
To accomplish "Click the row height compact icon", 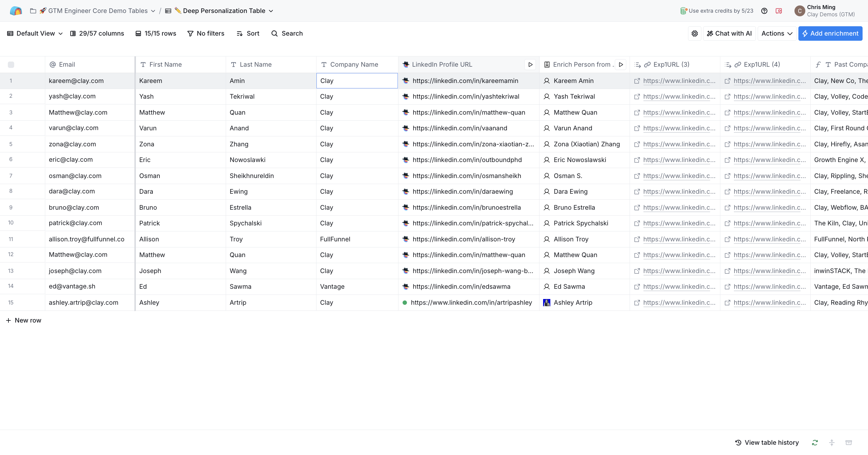I will pyautogui.click(x=832, y=442).
